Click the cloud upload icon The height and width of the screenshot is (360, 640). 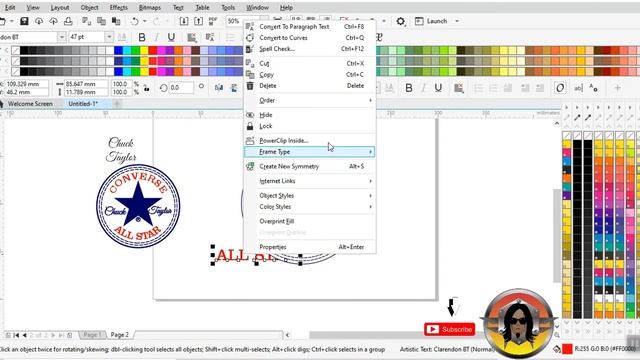click(53, 21)
